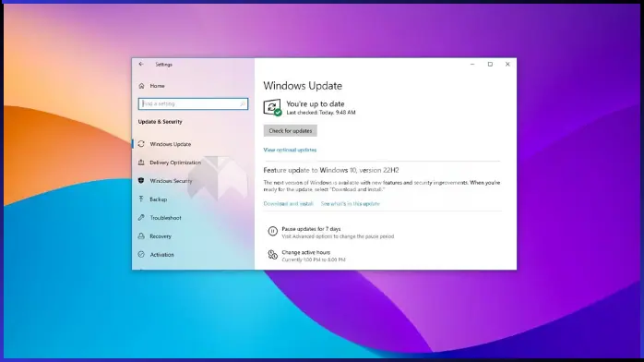This screenshot has height=362, width=644.
Task: Click Check for updates button
Action: tap(291, 130)
